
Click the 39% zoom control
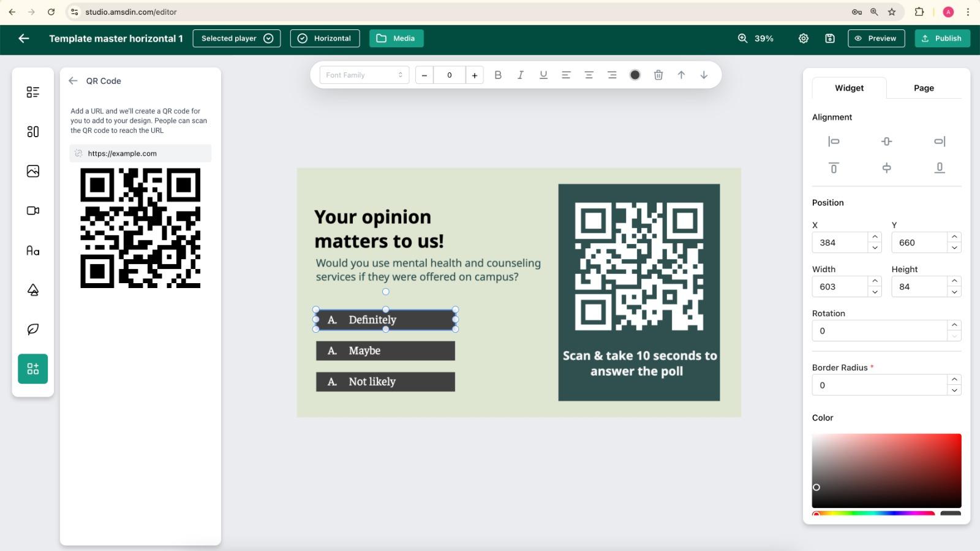(755, 38)
